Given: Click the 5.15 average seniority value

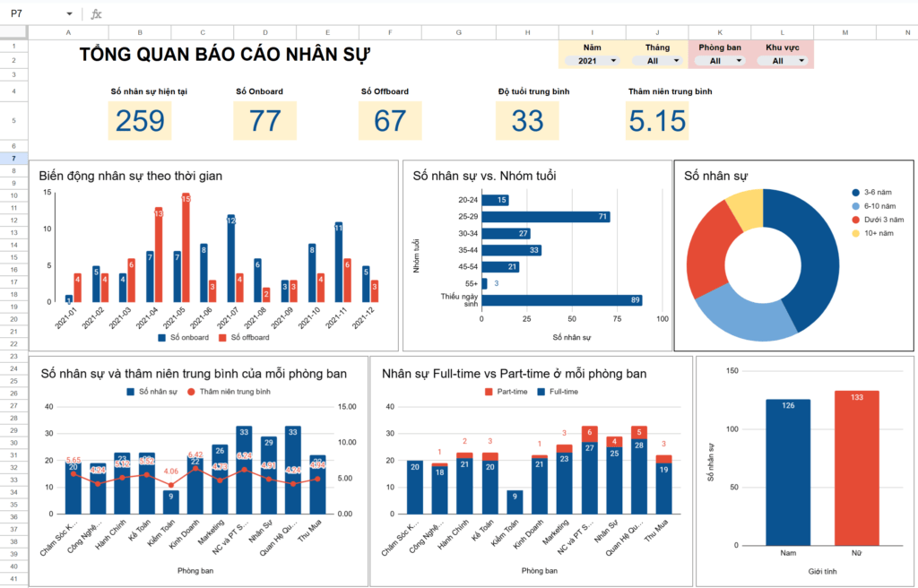Looking at the screenshot, I should [x=657, y=121].
